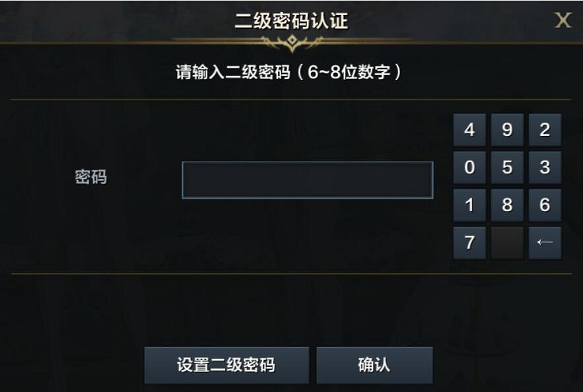The width and height of the screenshot is (583, 392).
Task: Hit the 1 key on the keypad
Action: point(469,205)
